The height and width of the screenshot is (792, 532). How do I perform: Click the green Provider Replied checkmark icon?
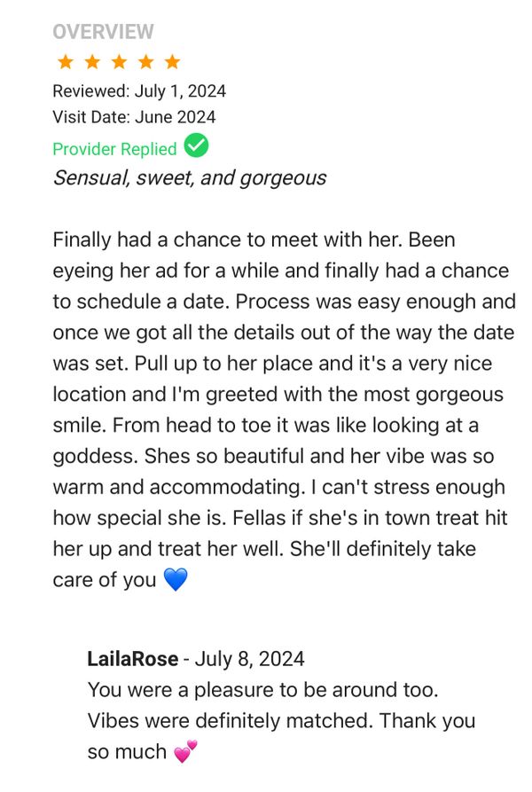pyautogui.click(x=196, y=146)
